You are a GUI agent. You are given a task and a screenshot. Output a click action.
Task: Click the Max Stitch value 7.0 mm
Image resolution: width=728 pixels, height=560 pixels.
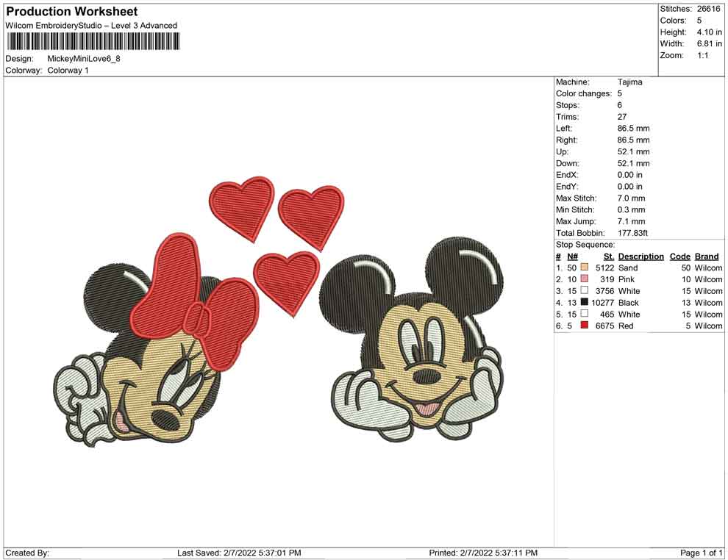coord(631,198)
